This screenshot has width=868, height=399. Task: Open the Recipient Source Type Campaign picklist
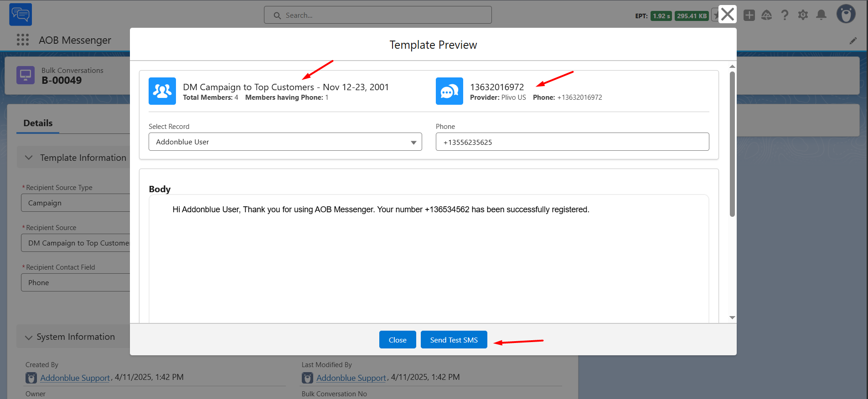click(76, 203)
